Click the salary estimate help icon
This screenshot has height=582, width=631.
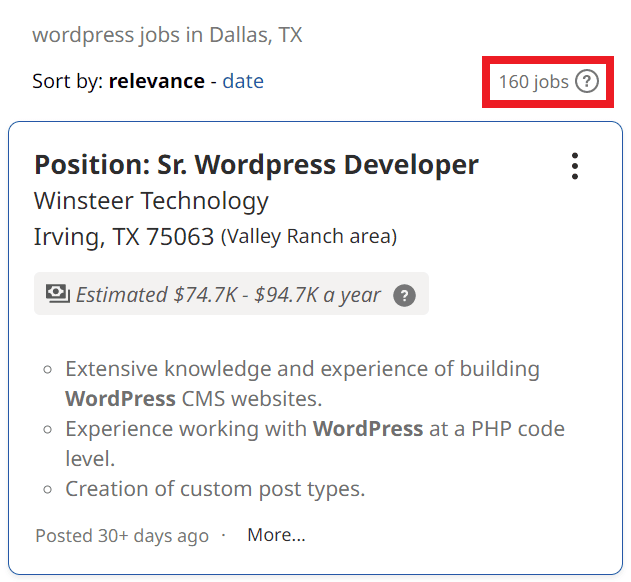click(404, 295)
